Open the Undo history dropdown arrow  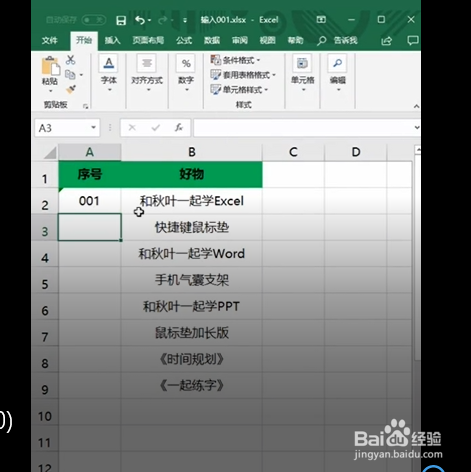[149, 21]
